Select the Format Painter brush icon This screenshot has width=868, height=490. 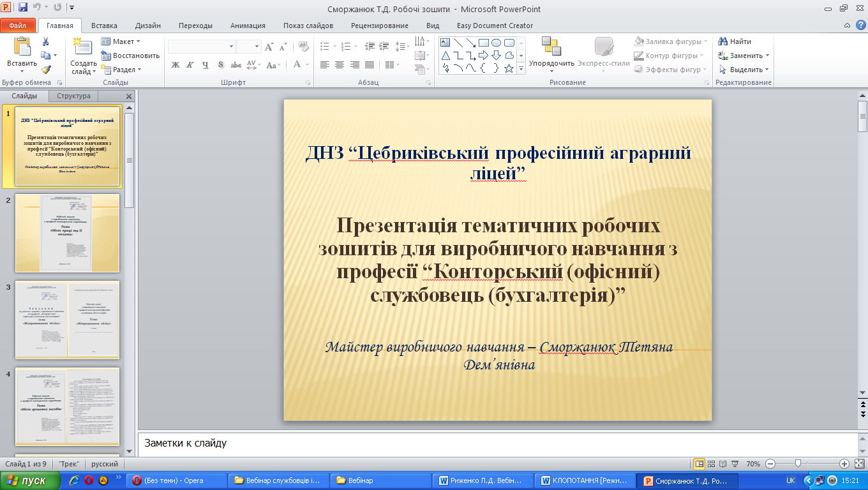click(46, 70)
